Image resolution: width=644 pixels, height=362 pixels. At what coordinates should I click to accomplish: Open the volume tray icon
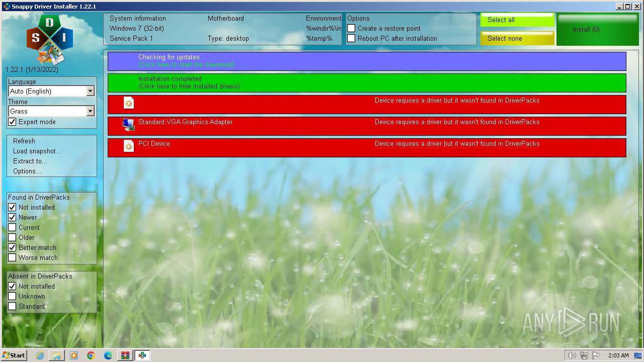(572, 355)
